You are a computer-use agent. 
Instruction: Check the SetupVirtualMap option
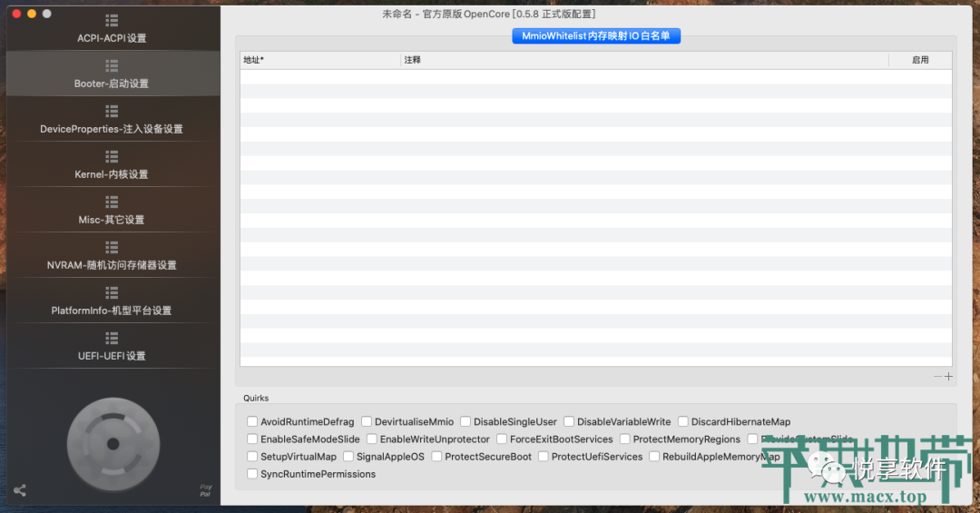[252, 457]
